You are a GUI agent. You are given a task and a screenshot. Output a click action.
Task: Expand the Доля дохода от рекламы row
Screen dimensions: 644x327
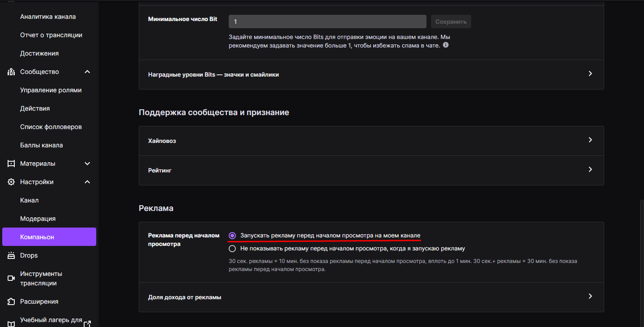pyautogui.click(x=590, y=297)
